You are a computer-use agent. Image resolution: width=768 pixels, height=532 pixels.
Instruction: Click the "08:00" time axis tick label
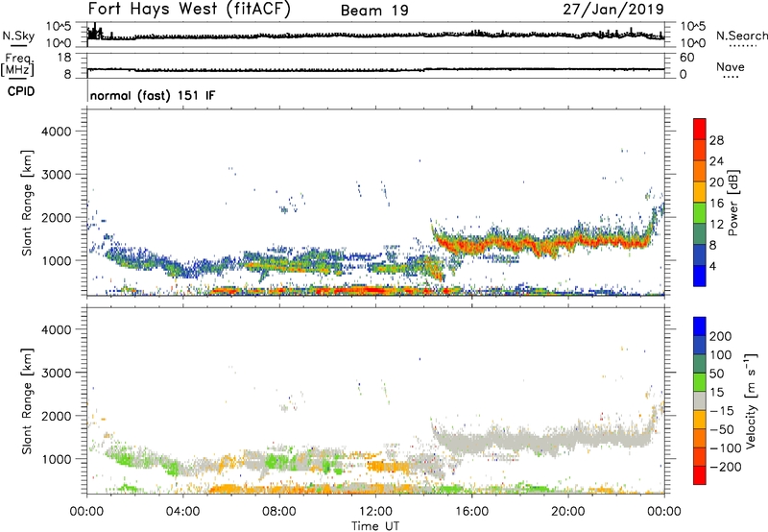(x=279, y=512)
